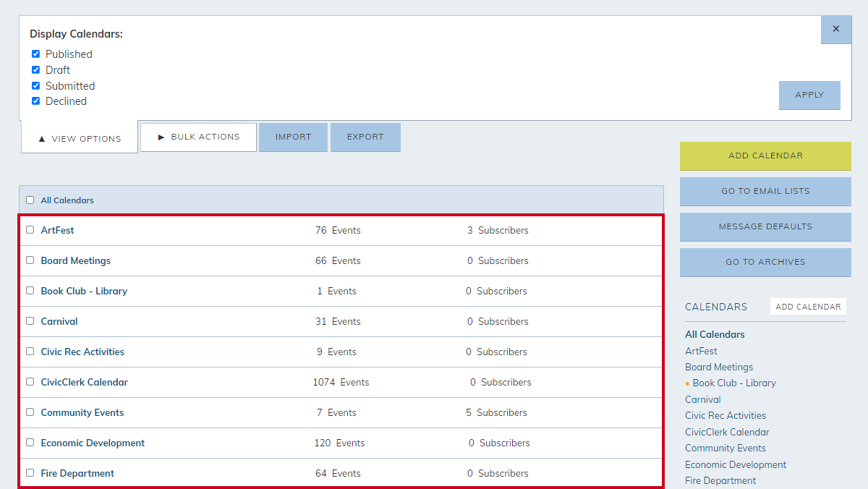Collapse the View Options panel
This screenshot has width=868, height=489.
pos(80,138)
